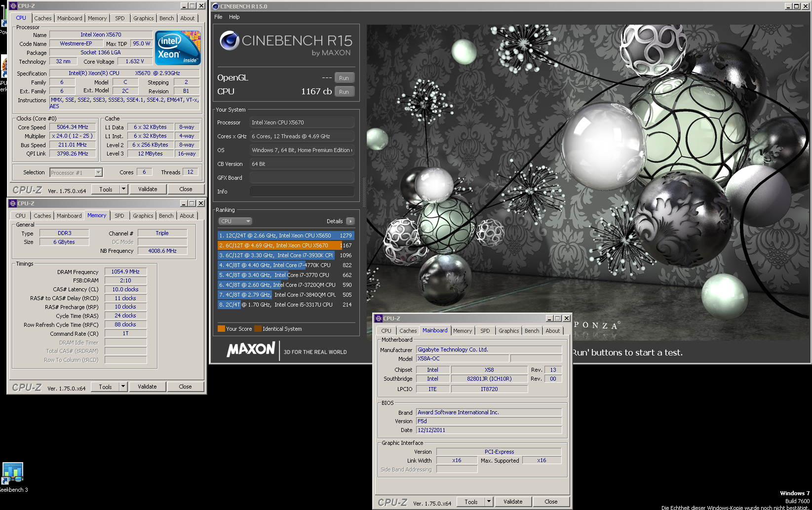Switch to Mainboard tab in top CPU-Z
Viewport: 812px width, 510px height.
tap(70, 18)
